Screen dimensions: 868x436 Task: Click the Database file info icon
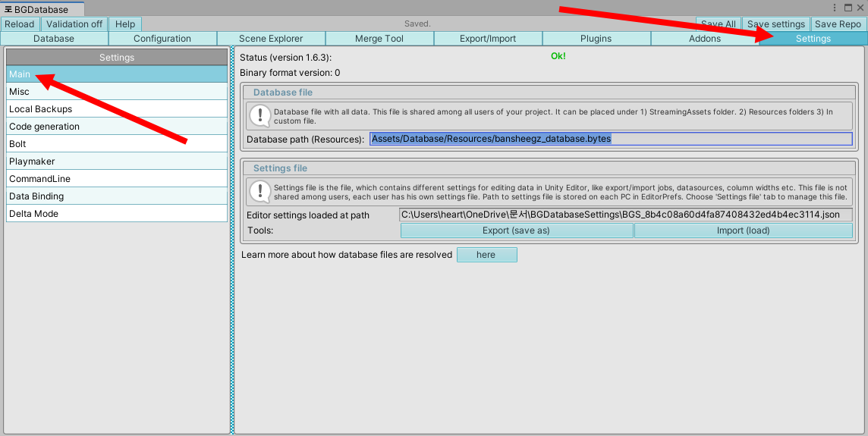(259, 115)
